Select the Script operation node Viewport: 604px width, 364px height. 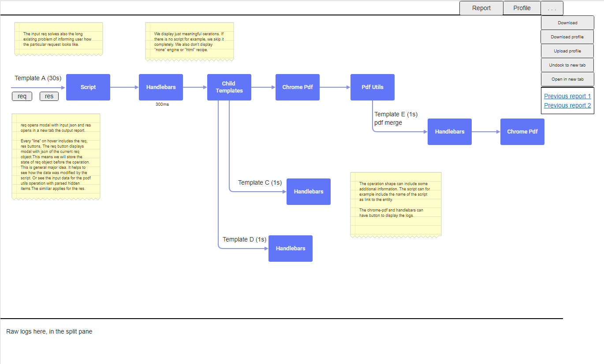[x=88, y=87]
